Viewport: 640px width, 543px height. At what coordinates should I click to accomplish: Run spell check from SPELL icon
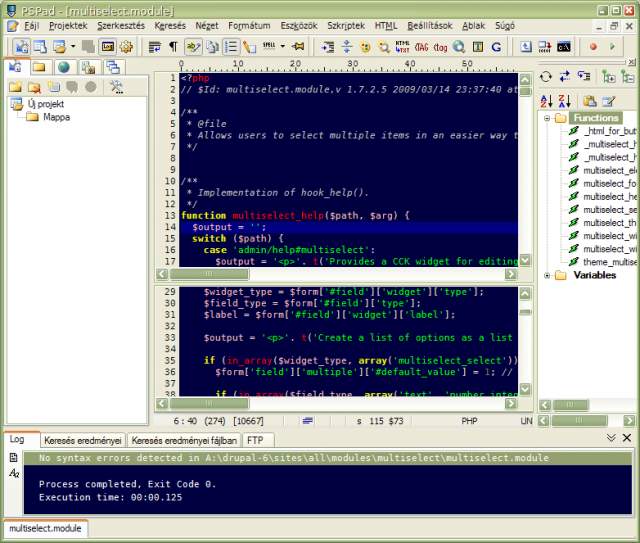coord(269,46)
